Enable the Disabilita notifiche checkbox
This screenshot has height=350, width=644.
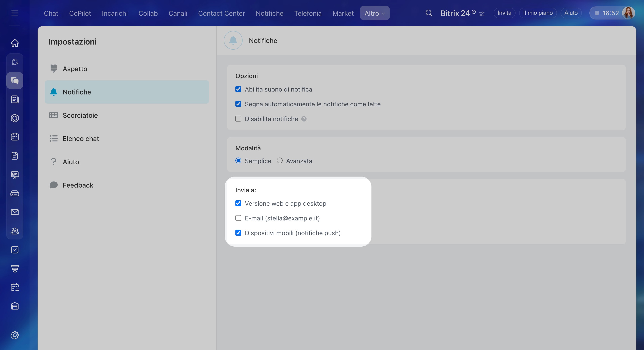pyautogui.click(x=238, y=119)
